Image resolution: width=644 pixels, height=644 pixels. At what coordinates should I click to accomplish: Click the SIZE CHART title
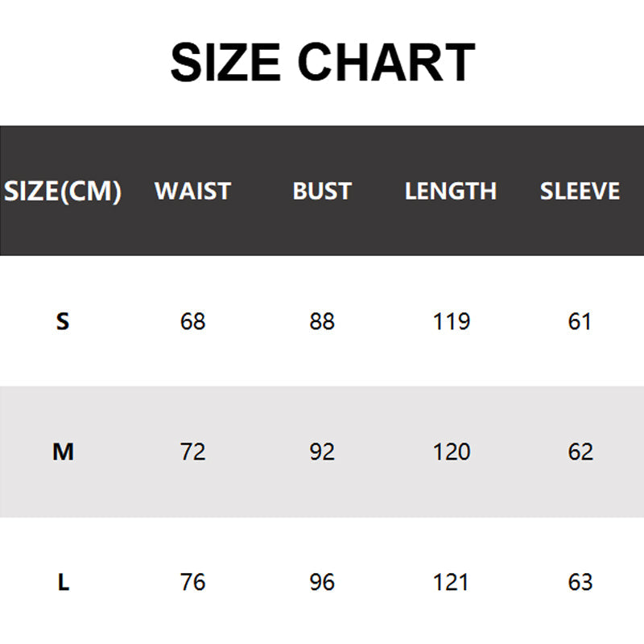coord(322,63)
